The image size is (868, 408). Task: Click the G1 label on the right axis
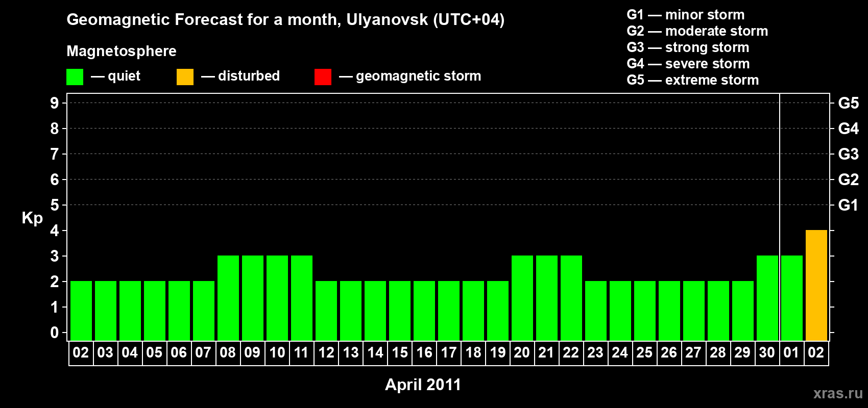coord(848,205)
